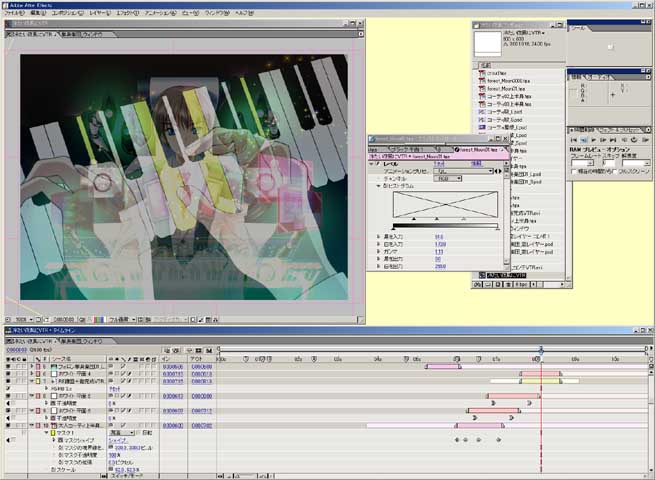Create new folder in Project panel
The image size is (655, 480).
[487, 284]
